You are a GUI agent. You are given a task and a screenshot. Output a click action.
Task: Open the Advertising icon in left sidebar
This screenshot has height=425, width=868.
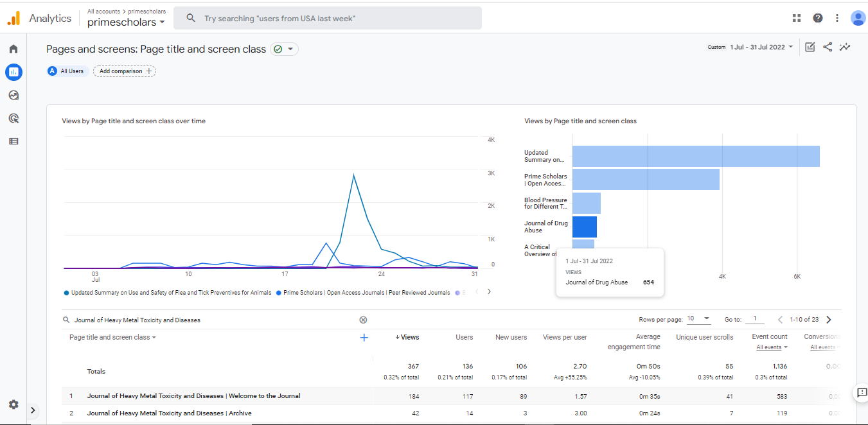[13, 118]
